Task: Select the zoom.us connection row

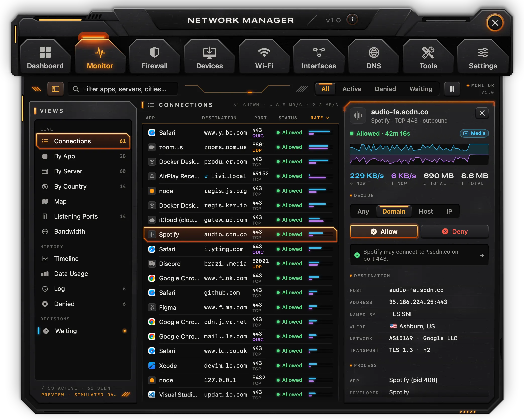Action: [240, 147]
